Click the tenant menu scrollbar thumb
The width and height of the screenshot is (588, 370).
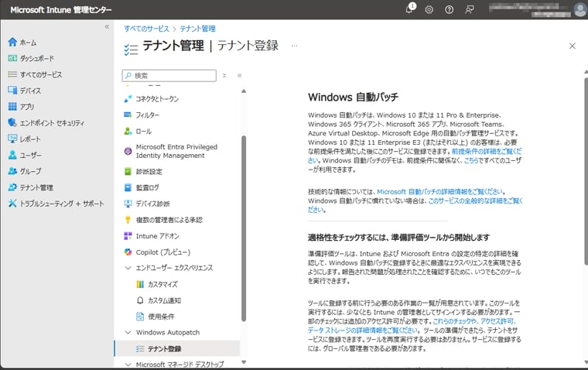[244, 228]
